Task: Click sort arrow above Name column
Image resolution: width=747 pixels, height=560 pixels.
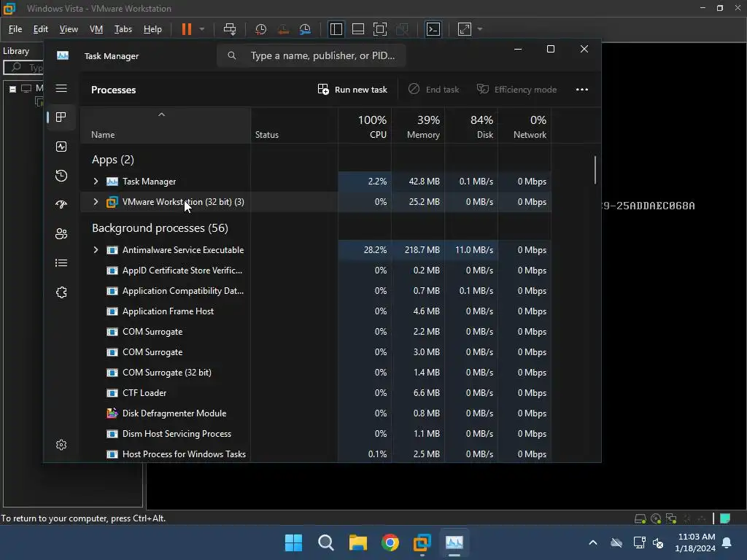Action: point(161,114)
